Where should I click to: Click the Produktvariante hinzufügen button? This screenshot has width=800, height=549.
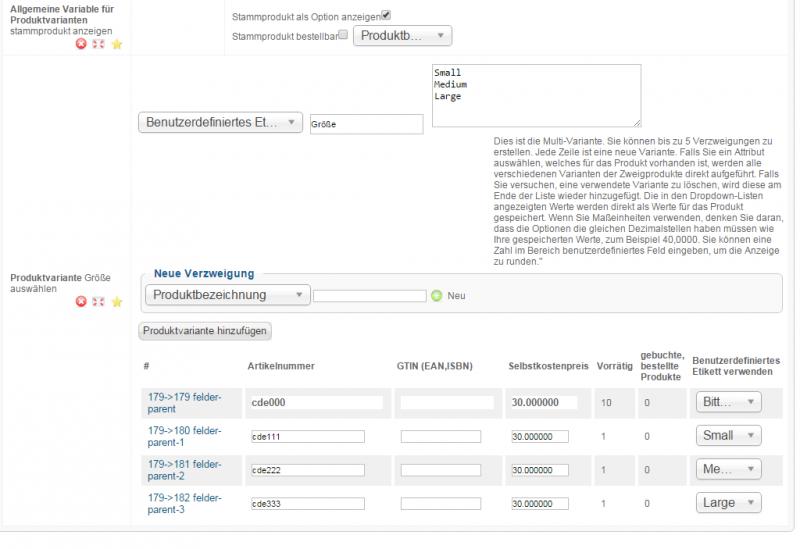pos(204,330)
